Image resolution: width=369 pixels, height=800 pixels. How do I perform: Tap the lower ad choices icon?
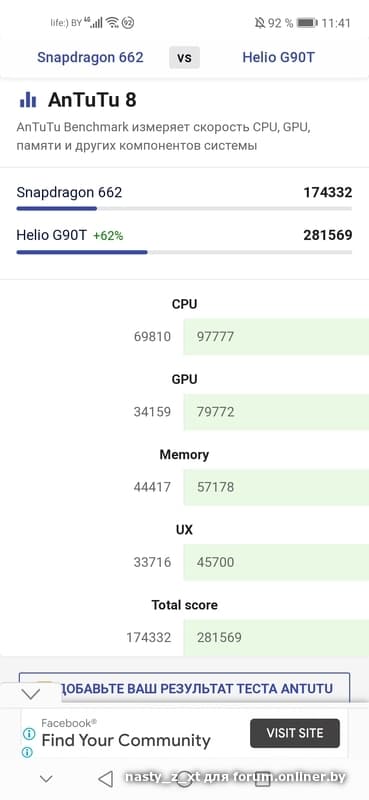28,753
